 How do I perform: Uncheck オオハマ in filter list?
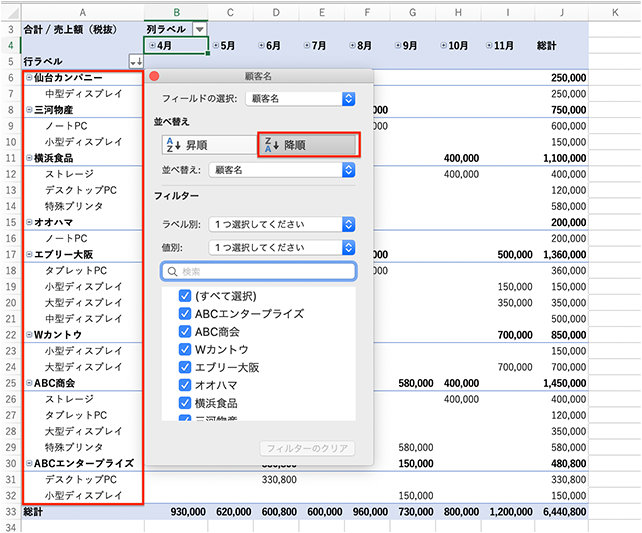(x=185, y=385)
